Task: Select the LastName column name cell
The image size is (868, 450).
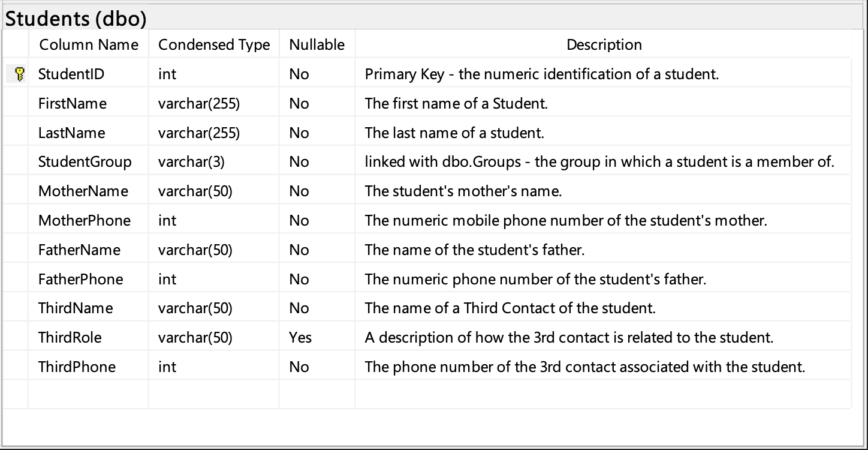Action: tap(71, 133)
